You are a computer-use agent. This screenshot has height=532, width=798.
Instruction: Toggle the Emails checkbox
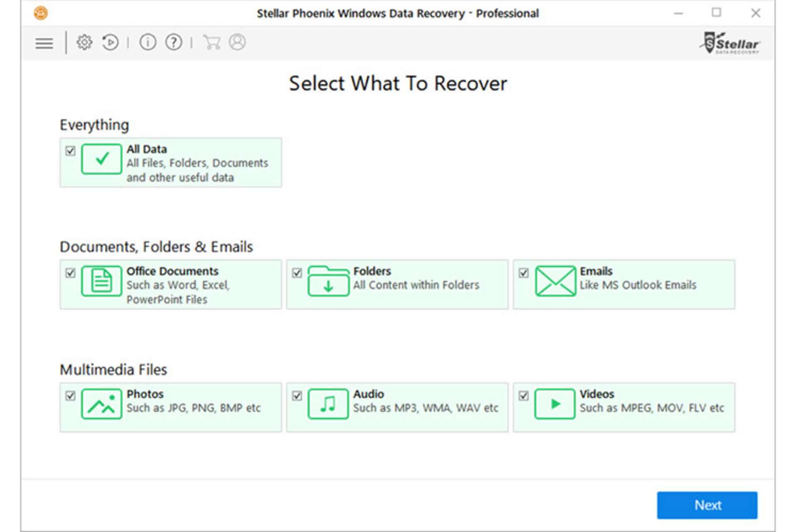(x=524, y=273)
